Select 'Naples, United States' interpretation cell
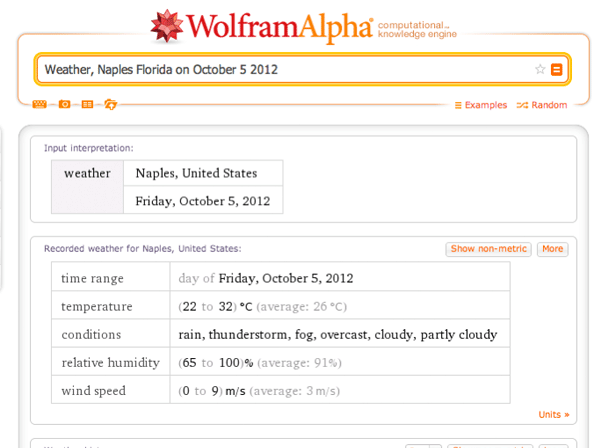 point(203,173)
